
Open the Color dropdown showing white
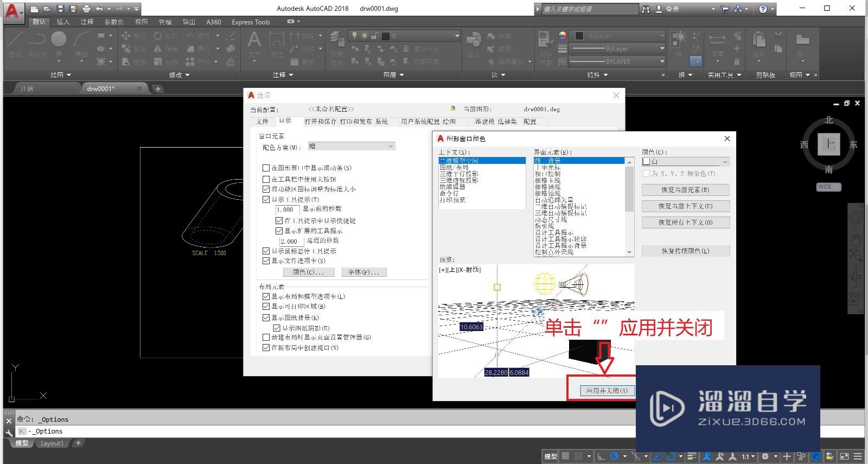click(686, 162)
